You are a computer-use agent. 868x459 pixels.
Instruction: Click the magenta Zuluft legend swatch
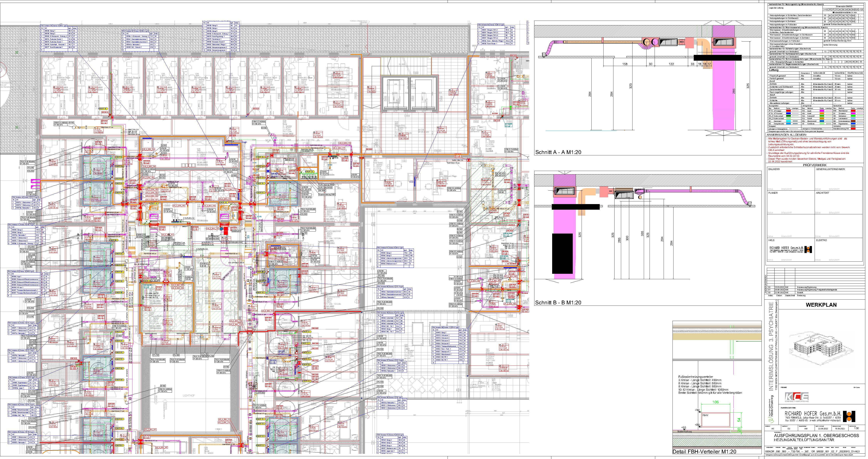822,111
